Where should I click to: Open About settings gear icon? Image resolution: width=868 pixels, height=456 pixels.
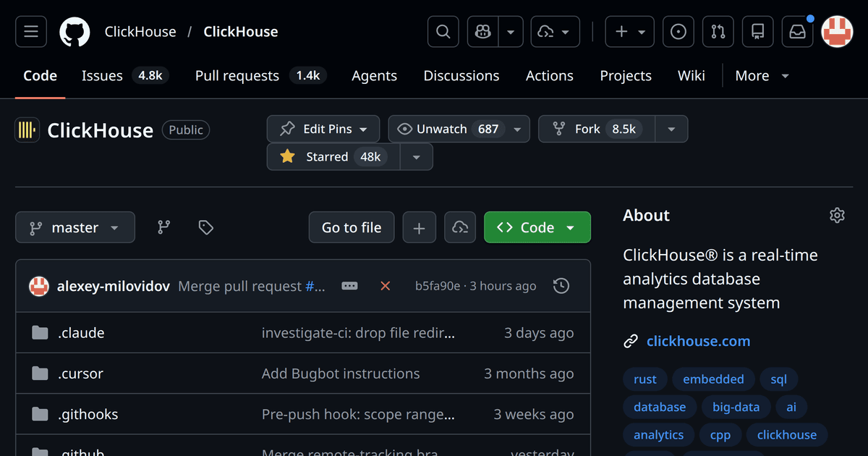point(837,215)
